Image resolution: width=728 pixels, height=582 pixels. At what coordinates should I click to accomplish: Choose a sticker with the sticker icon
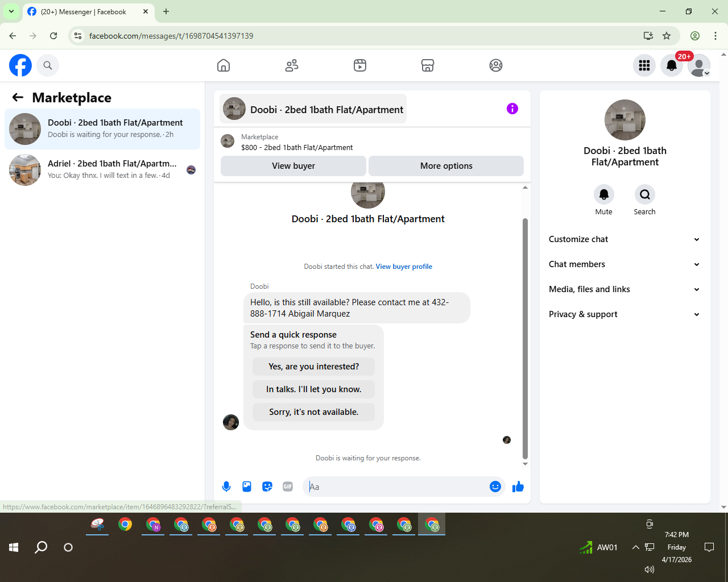pos(267,487)
